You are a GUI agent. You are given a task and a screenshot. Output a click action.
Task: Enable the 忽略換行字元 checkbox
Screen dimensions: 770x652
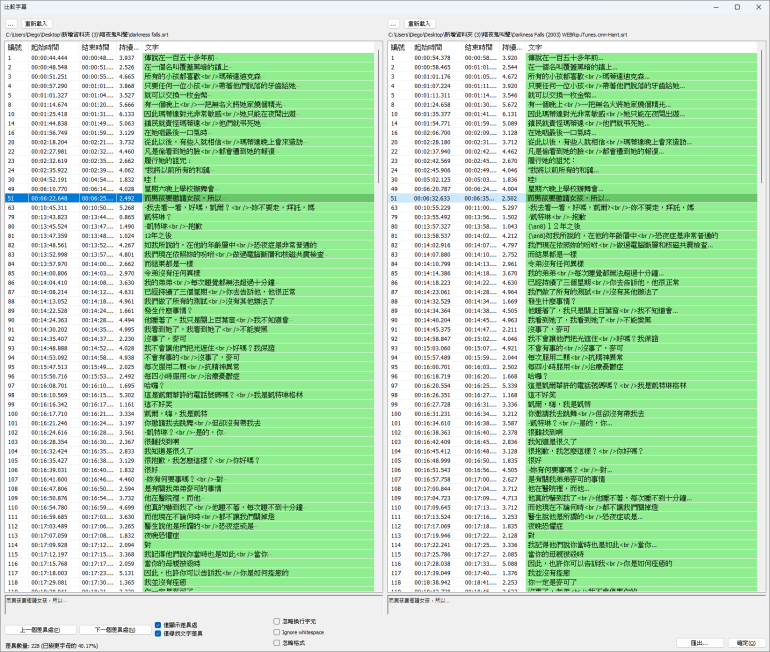[x=276, y=621]
